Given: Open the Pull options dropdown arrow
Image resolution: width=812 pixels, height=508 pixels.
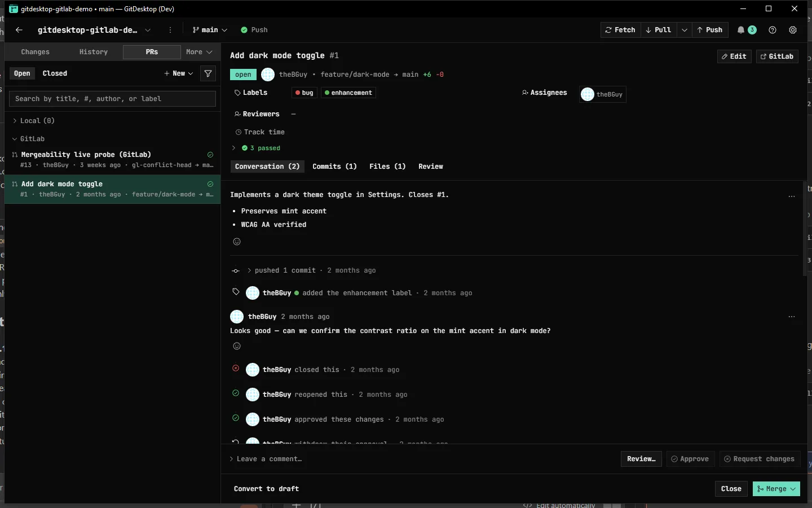Looking at the screenshot, I should coord(685,30).
